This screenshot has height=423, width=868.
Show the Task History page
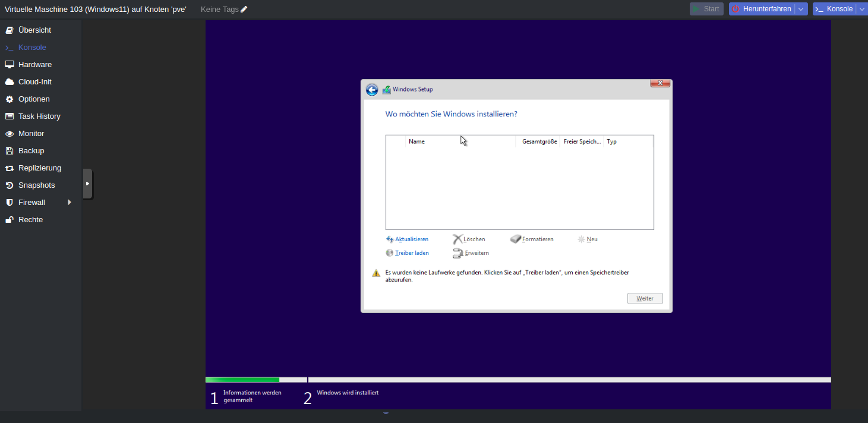click(40, 116)
